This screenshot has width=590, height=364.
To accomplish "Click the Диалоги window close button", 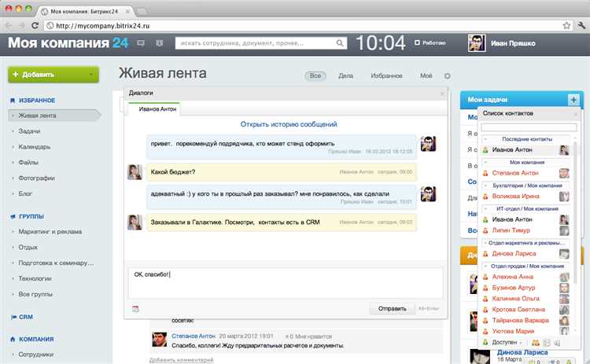I will [442, 94].
